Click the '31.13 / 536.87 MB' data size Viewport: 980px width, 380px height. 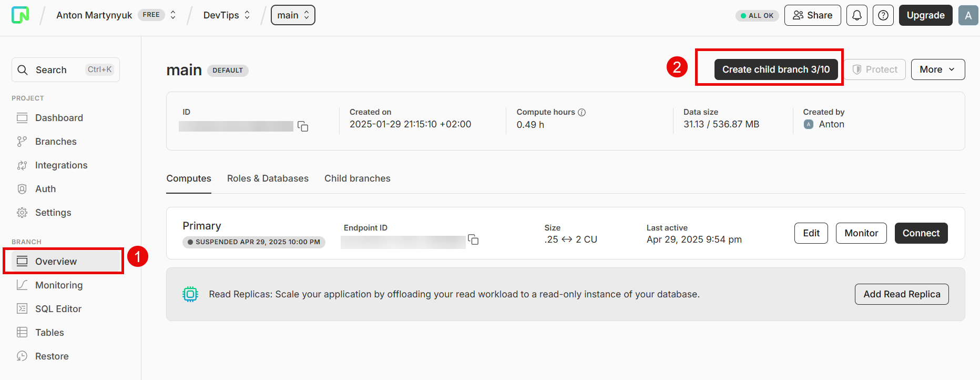tap(721, 124)
